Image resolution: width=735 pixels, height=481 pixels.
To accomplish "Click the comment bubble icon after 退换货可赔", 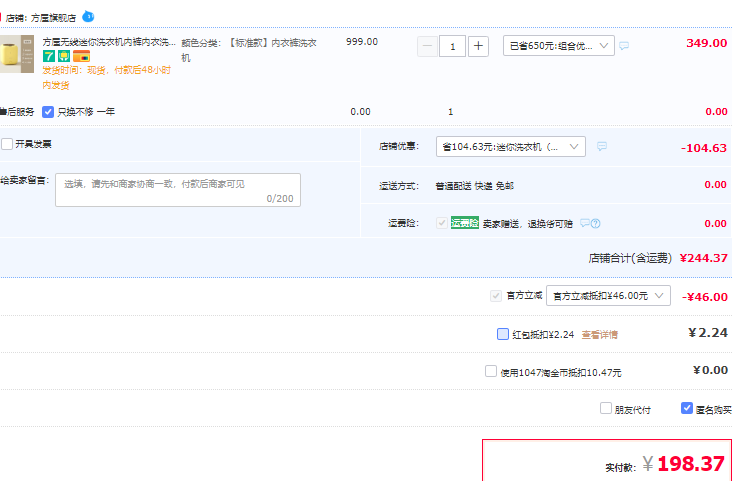I will coord(585,223).
